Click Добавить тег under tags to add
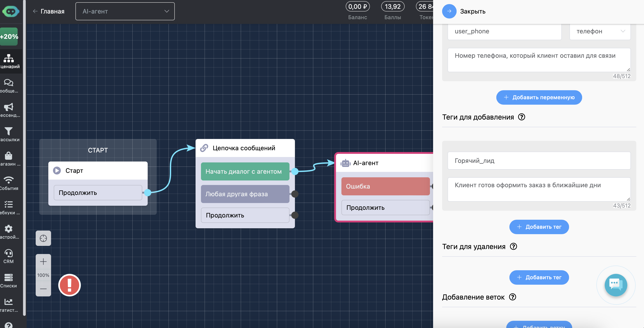The width and height of the screenshot is (644, 328). pos(539,226)
